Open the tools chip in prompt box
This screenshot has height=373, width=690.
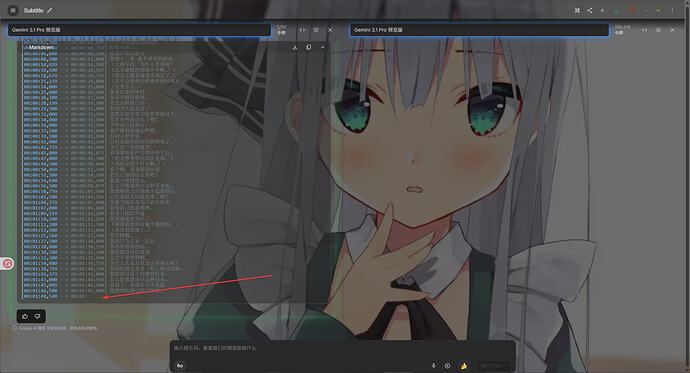pyautogui.click(x=180, y=366)
